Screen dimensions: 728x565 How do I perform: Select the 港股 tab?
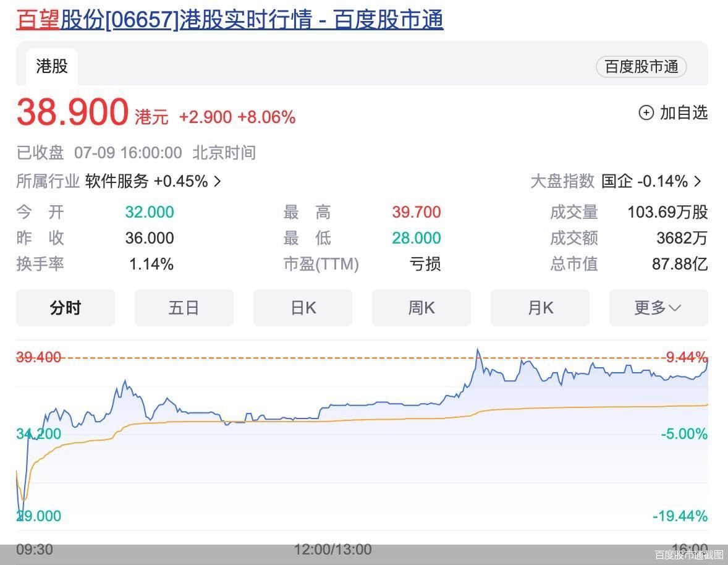pos(51,66)
